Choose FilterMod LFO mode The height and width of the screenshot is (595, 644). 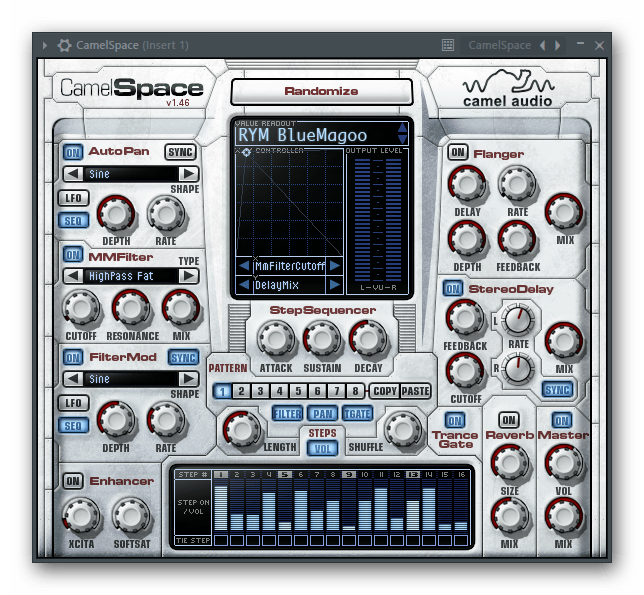tap(74, 403)
